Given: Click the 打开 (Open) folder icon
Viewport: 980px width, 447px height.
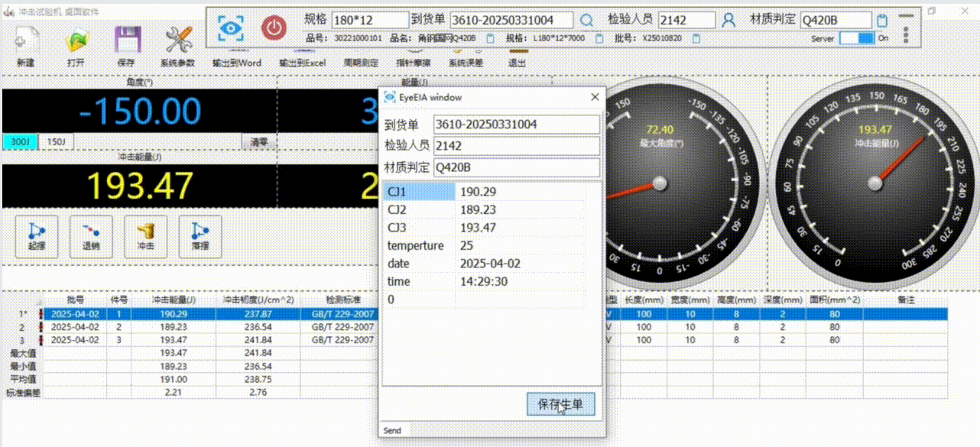Looking at the screenshot, I should click(76, 40).
